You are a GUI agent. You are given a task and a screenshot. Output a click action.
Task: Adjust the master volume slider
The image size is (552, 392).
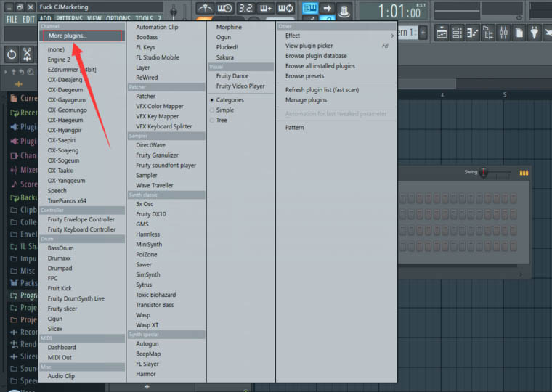[173, 12]
